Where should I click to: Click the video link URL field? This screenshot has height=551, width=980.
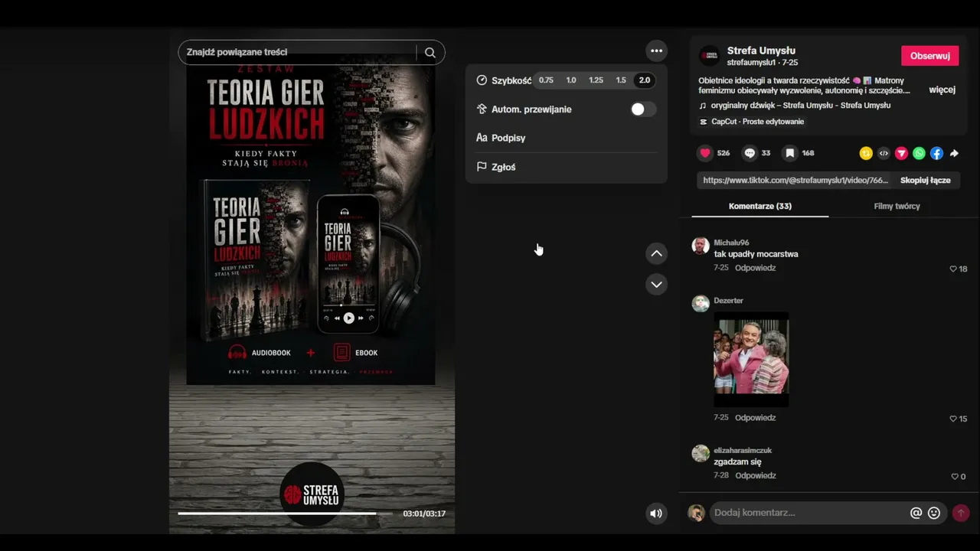tap(796, 181)
